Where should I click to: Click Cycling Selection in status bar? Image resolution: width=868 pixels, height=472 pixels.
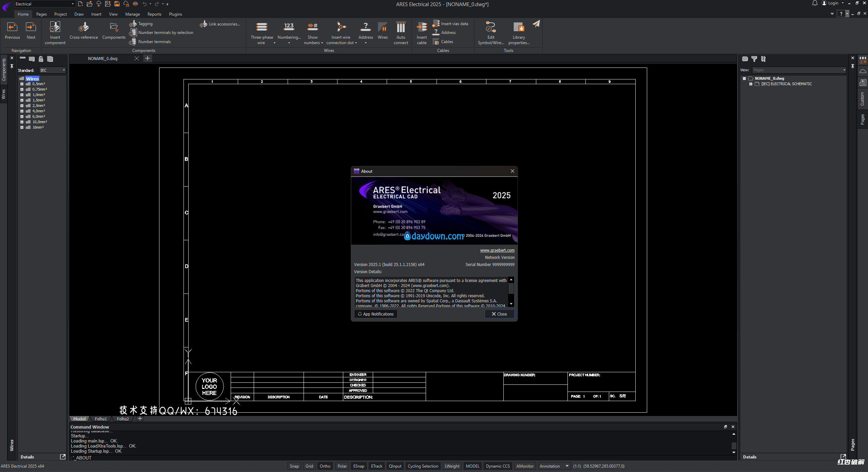[x=423, y=466]
